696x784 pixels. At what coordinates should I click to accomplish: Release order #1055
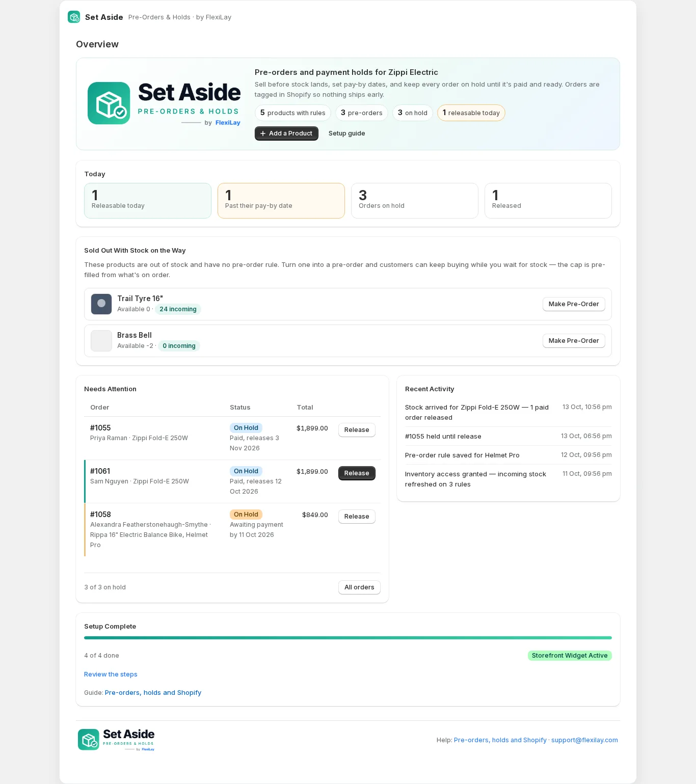pyautogui.click(x=357, y=430)
